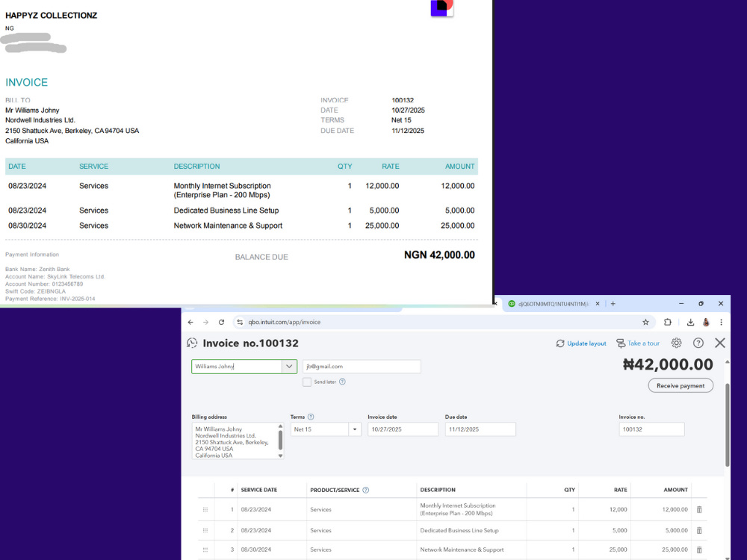
Task: Click the Invoice date field 10/27/2025
Action: 403,429
